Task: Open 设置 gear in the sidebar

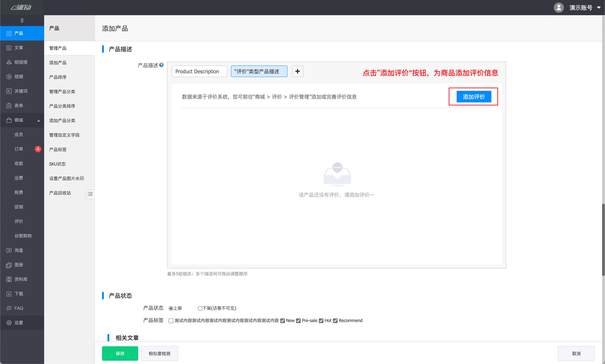Action: [9, 323]
